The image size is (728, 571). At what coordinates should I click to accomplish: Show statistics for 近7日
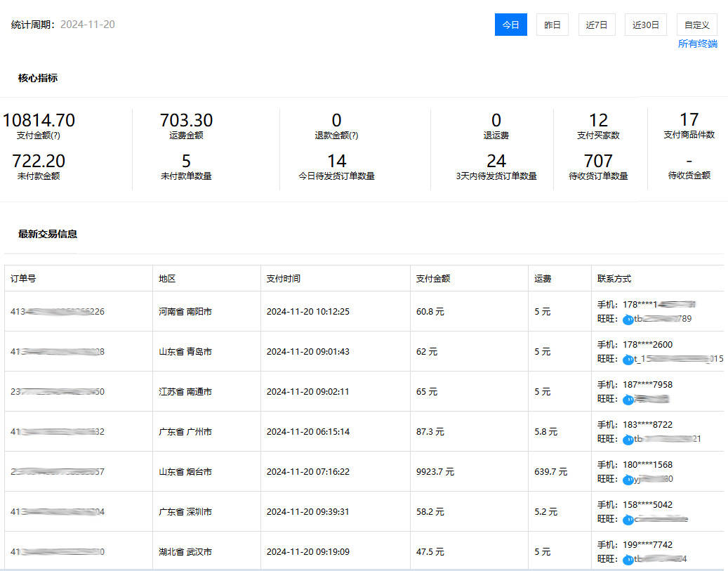pyautogui.click(x=597, y=25)
